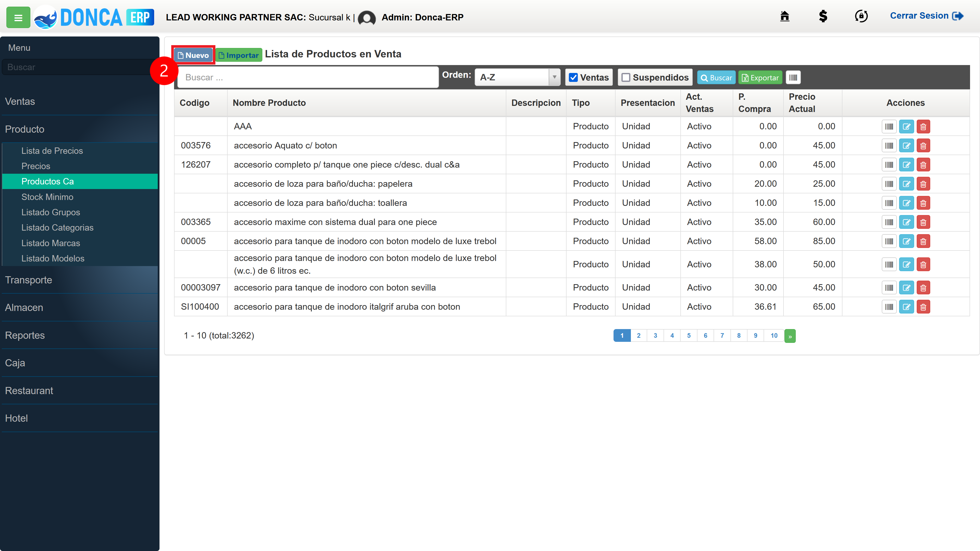Delete product AAA
Viewport: 980px width, 551px height.
coord(923,127)
